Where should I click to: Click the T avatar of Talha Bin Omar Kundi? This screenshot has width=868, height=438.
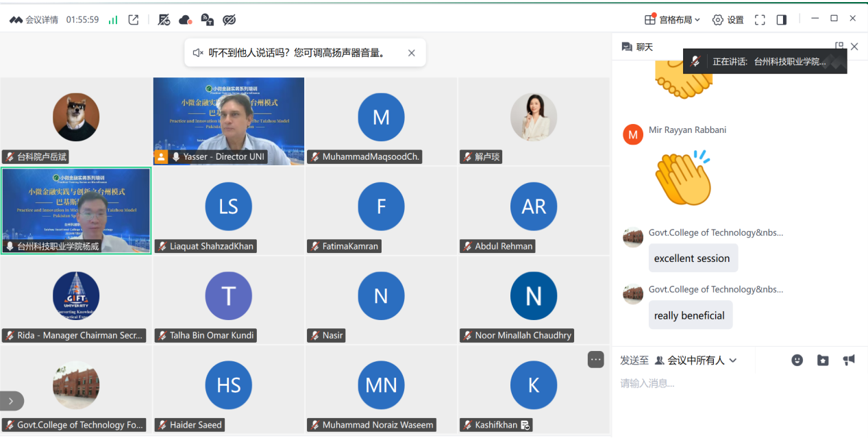pos(229,296)
